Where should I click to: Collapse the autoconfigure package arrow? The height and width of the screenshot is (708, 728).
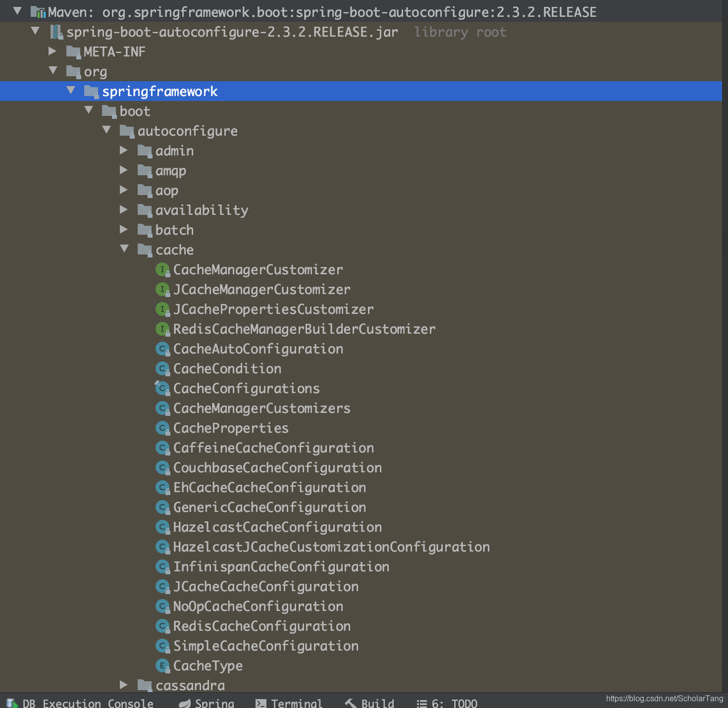pos(106,130)
